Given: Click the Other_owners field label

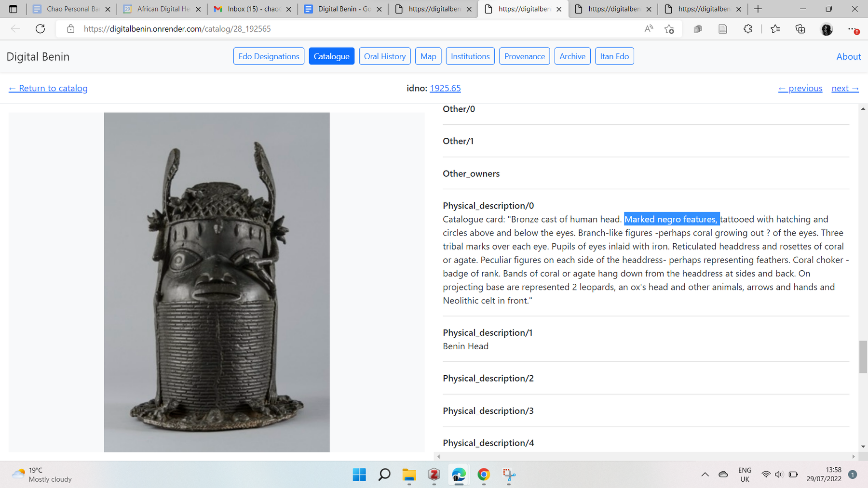Looking at the screenshot, I should point(471,173).
